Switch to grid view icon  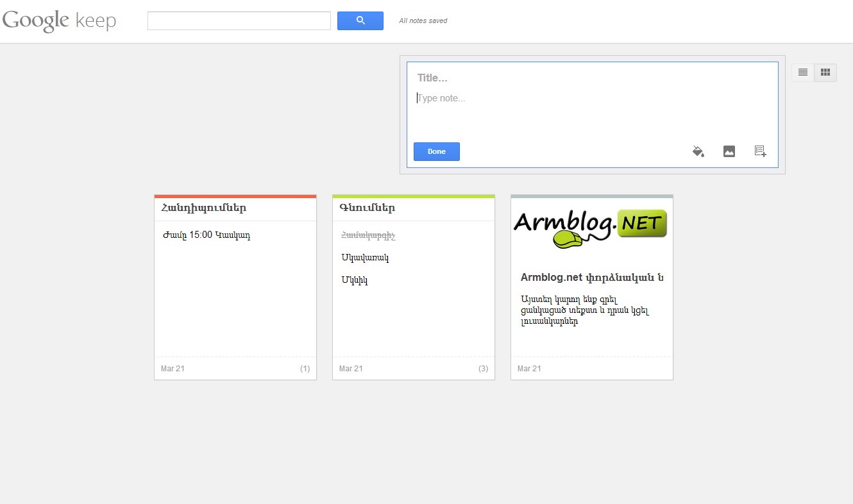point(825,72)
